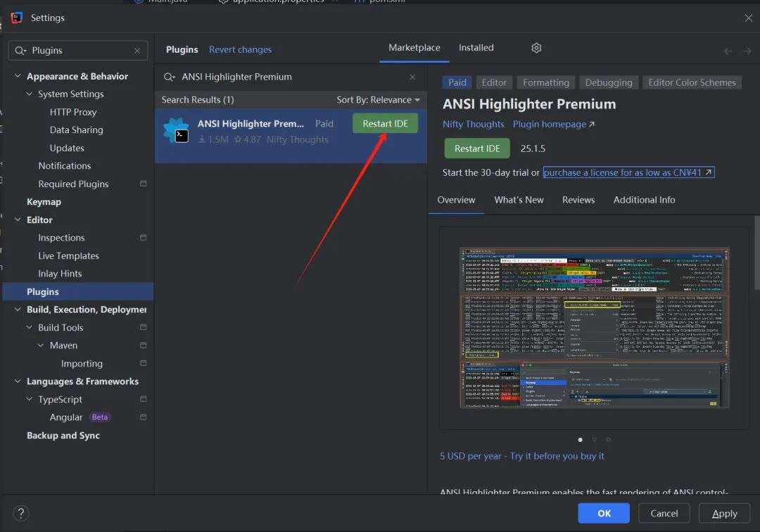Click the OK button
760x532 pixels.
[x=604, y=513]
